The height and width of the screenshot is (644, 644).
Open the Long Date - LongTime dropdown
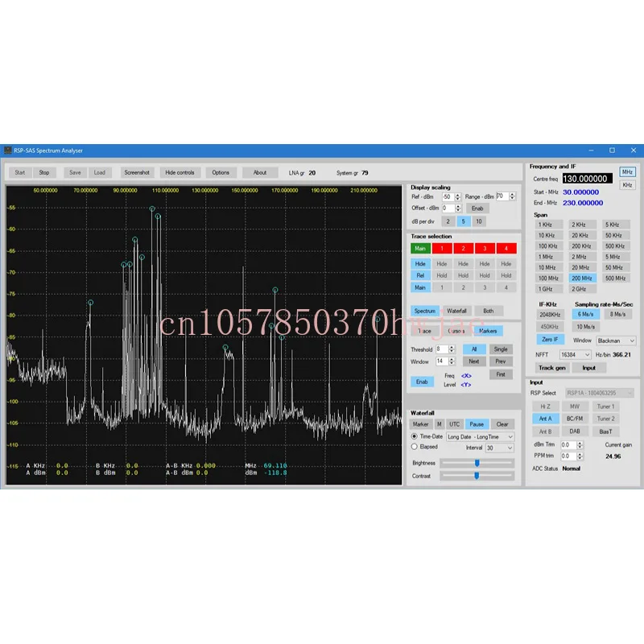click(x=481, y=436)
